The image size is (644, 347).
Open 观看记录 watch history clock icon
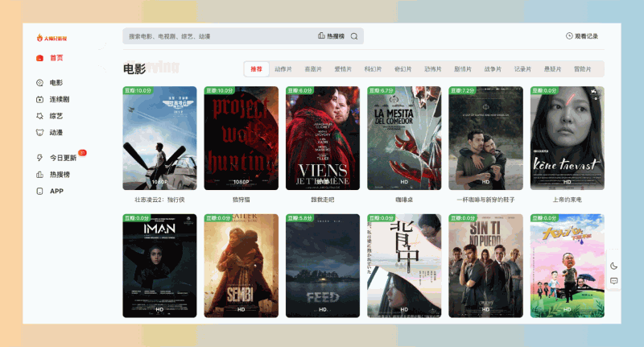569,36
